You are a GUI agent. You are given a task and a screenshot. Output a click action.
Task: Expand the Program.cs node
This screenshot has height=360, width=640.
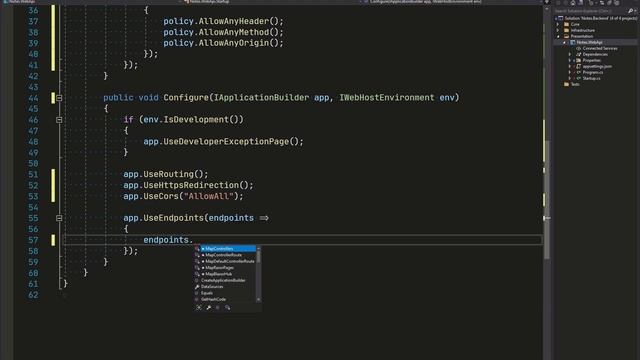pos(570,72)
